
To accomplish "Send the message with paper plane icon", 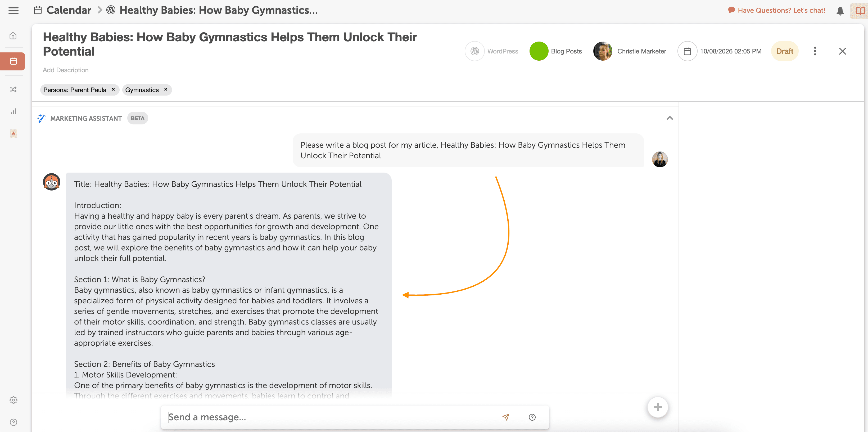I will tap(505, 417).
